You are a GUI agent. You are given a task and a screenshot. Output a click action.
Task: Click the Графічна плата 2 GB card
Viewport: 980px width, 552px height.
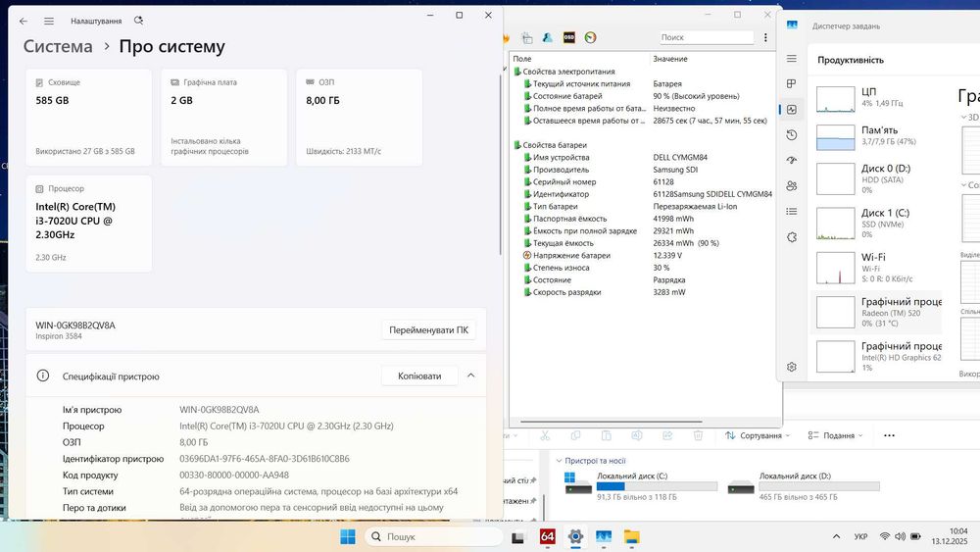[x=223, y=118]
